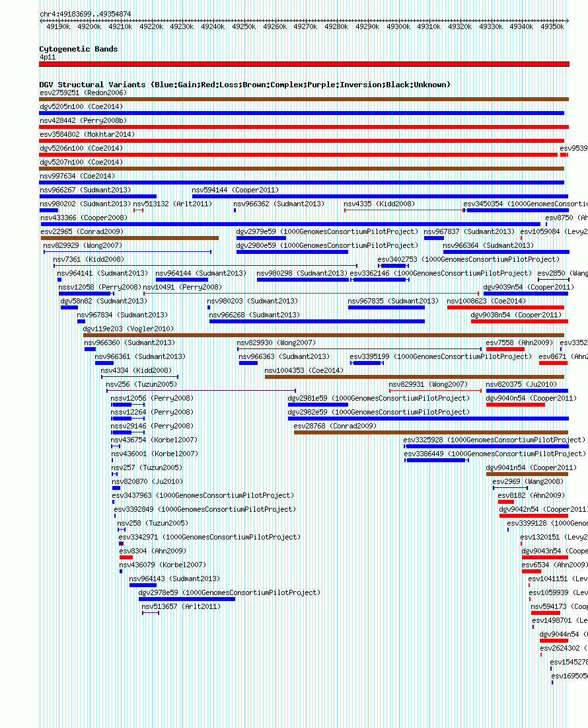Click the brown bar under dgv9041n54
This screenshot has height=728, width=588.
pos(527,475)
